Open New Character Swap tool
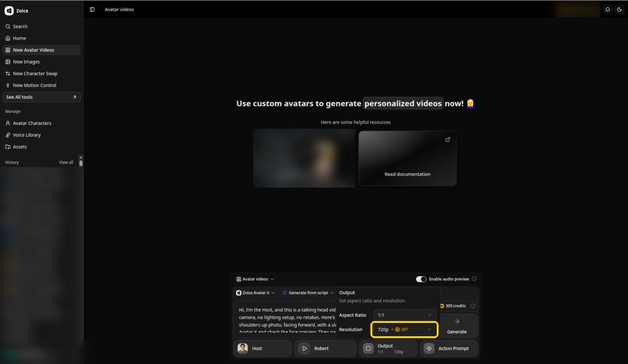628x364 pixels. click(x=42, y=73)
